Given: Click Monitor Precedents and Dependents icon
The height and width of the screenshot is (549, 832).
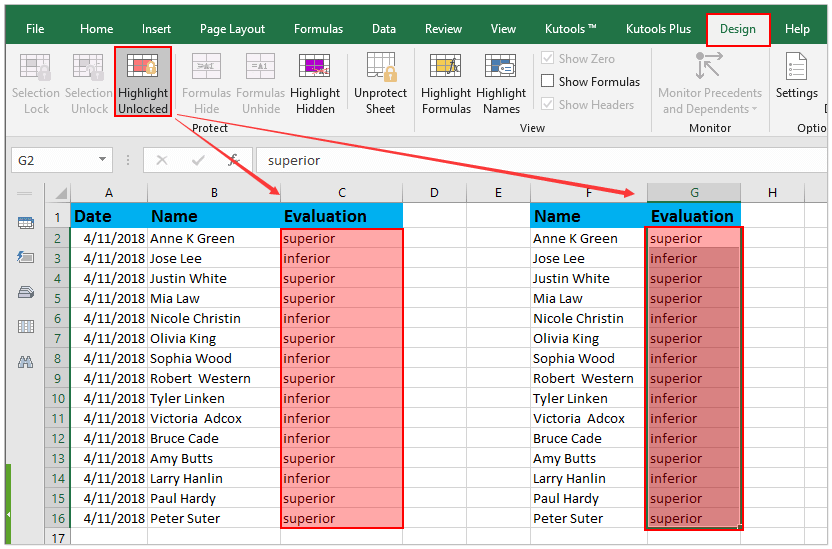Looking at the screenshot, I should (x=709, y=65).
